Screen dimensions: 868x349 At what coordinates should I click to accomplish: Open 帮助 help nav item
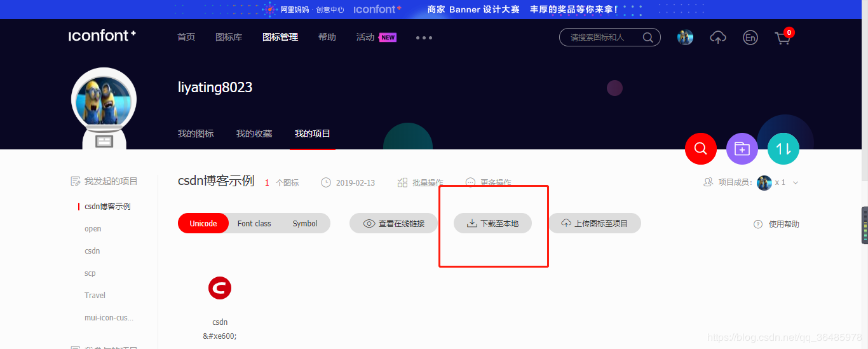327,37
